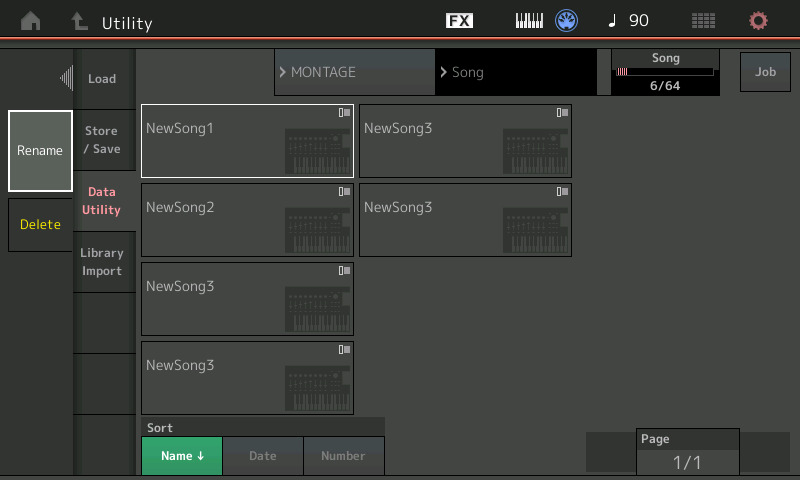Sort songs by Number
This screenshot has width=800, height=480.
[343, 456]
